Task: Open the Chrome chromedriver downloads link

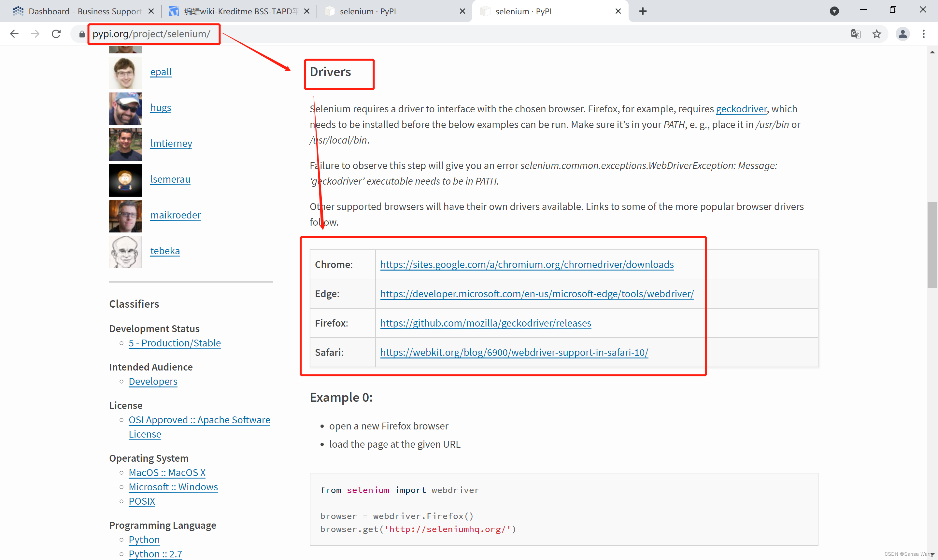Action: point(527,264)
